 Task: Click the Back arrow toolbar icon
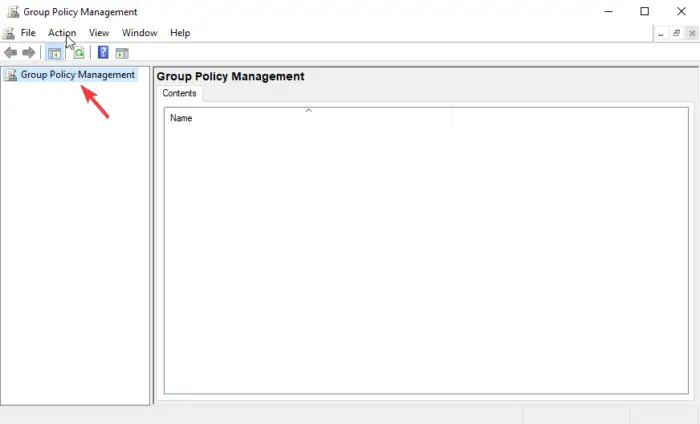11,53
